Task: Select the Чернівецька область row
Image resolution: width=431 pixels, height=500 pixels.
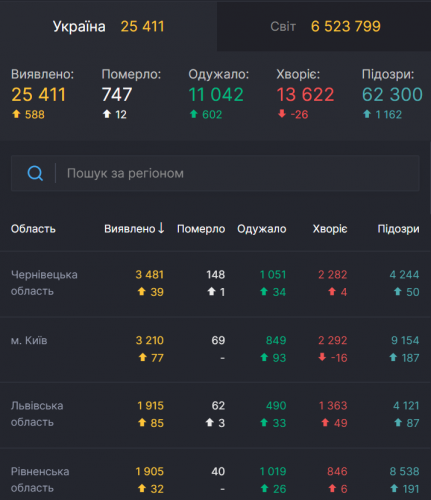Action: tap(215, 283)
